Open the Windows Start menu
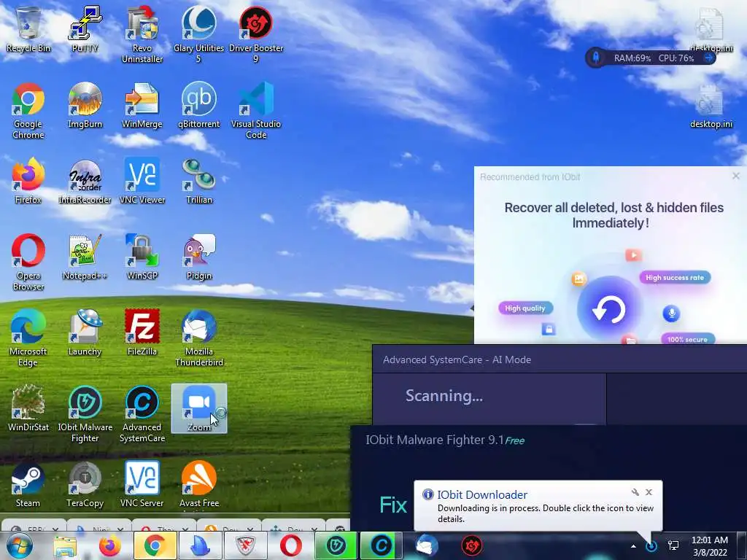This screenshot has height=560, width=747. tap(19, 545)
